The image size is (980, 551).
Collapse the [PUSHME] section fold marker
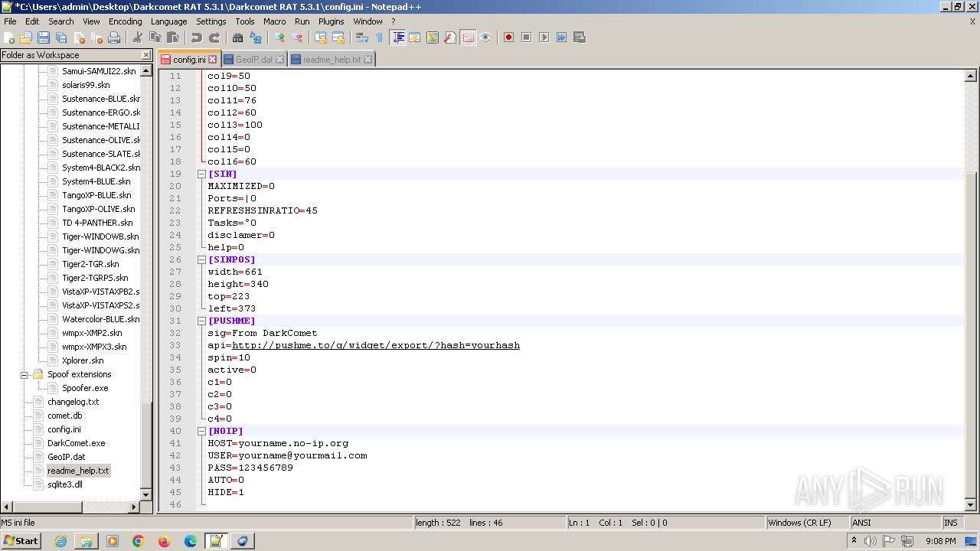click(201, 321)
